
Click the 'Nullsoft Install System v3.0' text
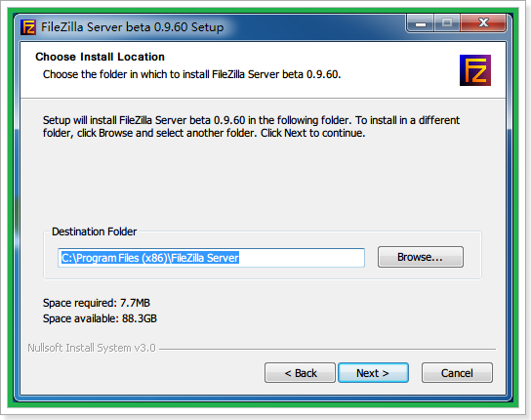click(92, 348)
